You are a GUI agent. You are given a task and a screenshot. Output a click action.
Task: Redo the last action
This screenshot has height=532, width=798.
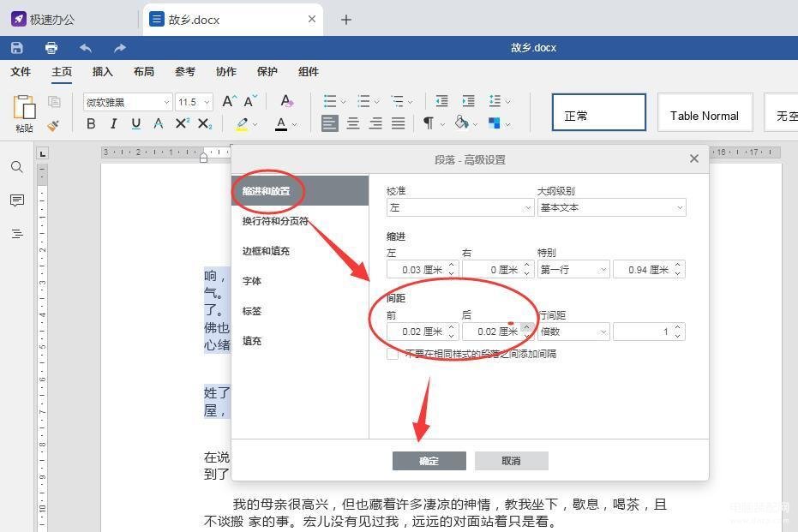(120, 48)
